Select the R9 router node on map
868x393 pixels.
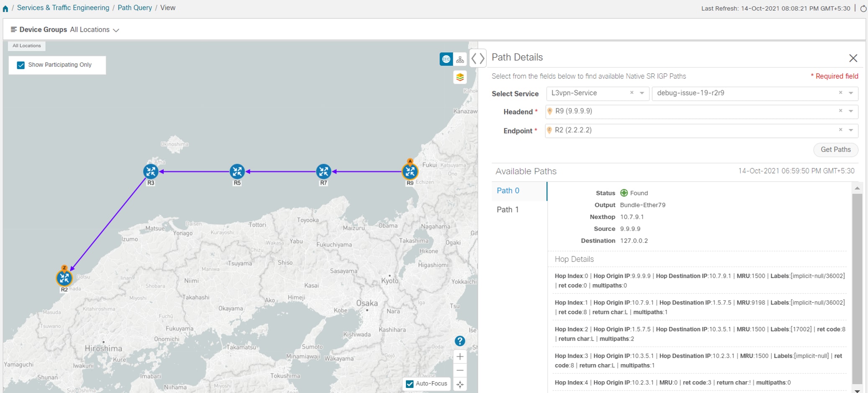(410, 171)
